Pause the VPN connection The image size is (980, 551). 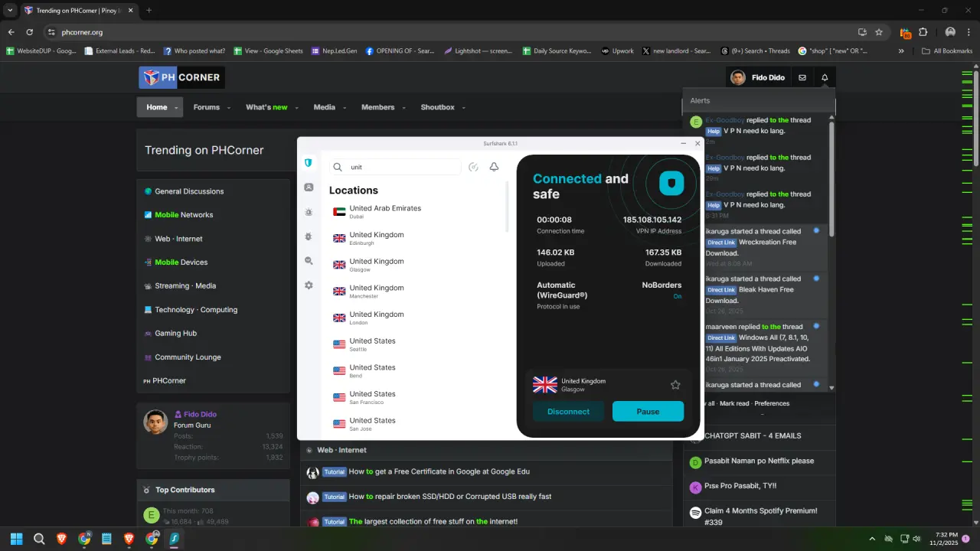[x=648, y=412]
